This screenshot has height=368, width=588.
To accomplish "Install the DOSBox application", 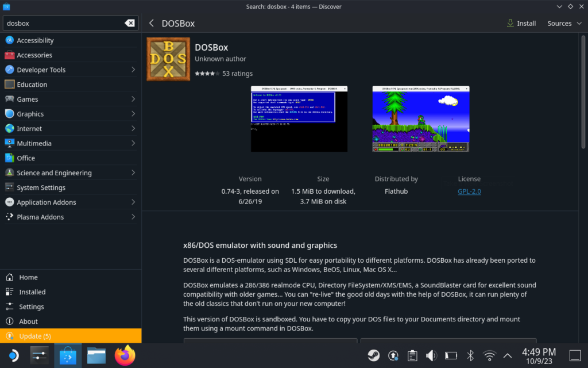I will [521, 24].
